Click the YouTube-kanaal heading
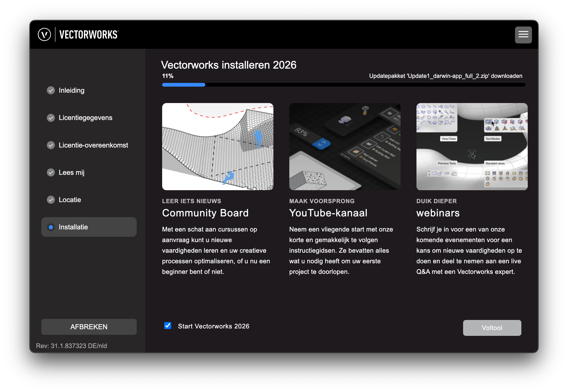 [328, 213]
